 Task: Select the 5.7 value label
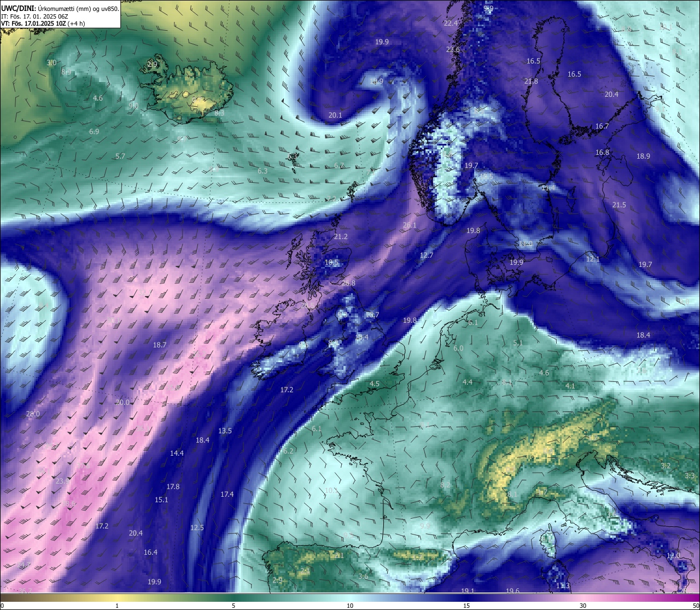pos(120,156)
